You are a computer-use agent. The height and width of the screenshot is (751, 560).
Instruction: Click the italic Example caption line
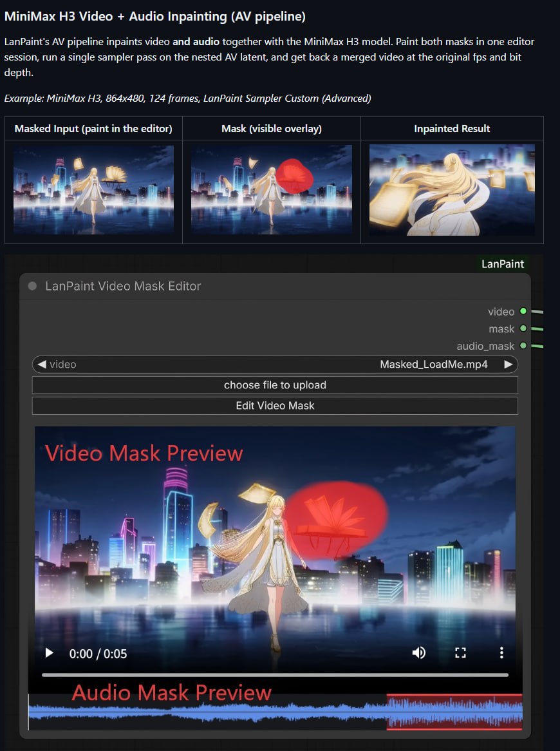click(x=187, y=98)
